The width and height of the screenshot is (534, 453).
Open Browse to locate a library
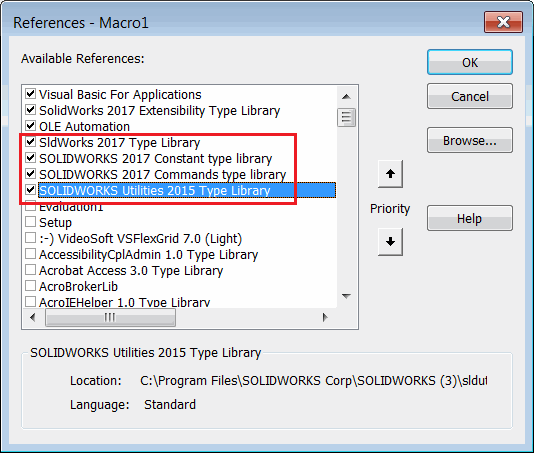[x=470, y=140]
